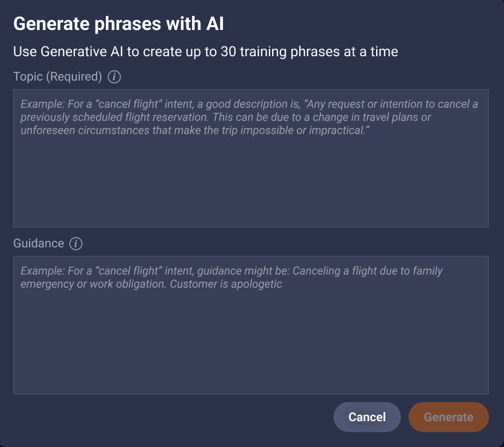
Task: Click the subtitle about 30 training phrases
Action: point(206,52)
